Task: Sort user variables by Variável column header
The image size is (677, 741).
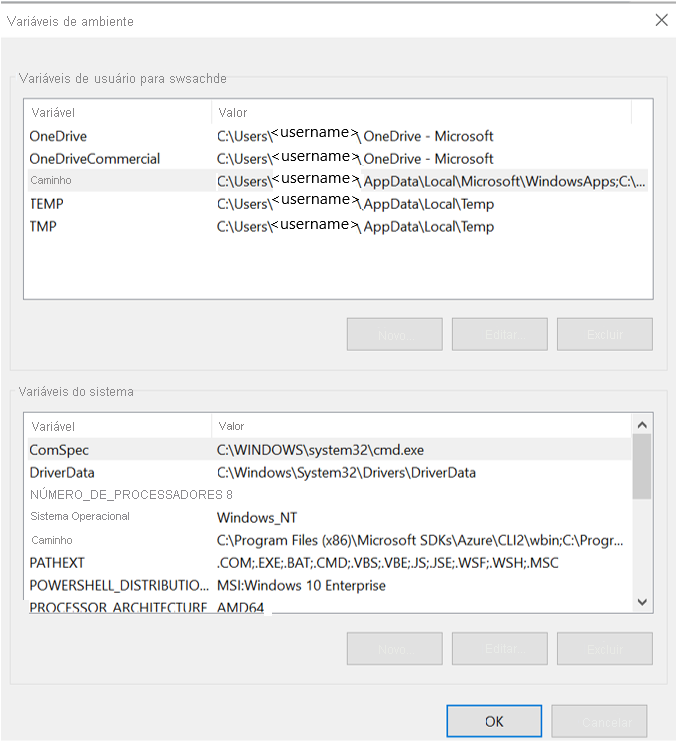Action: pyautogui.click(x=54, y=113)
